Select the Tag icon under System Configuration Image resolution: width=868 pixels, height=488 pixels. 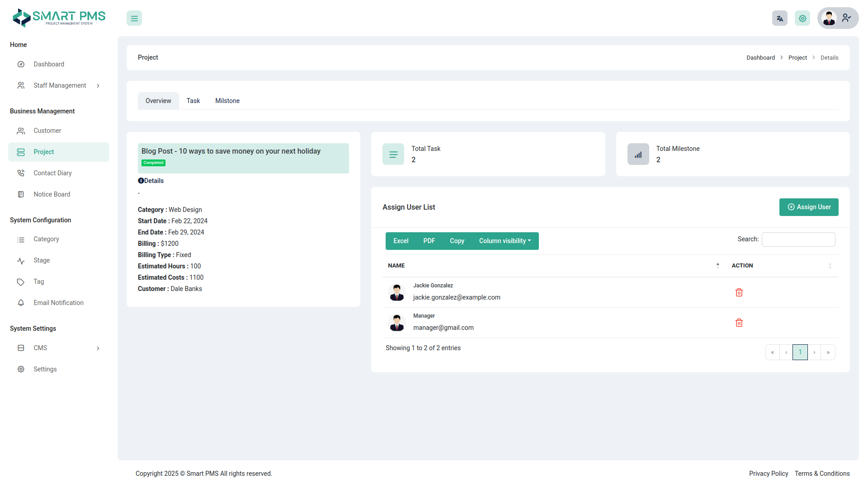(x=21, y=282)
